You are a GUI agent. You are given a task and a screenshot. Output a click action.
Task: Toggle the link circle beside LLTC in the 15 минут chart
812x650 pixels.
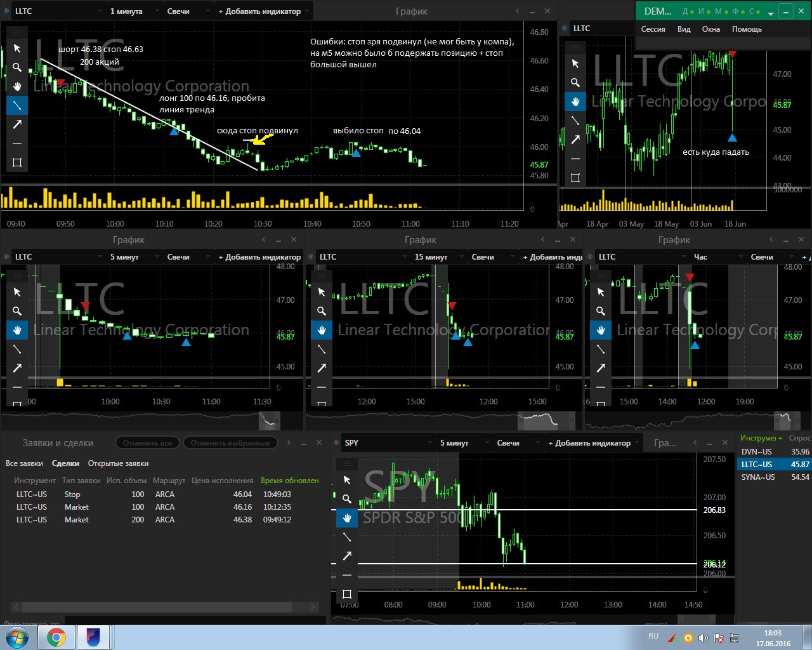pos(311,257)
